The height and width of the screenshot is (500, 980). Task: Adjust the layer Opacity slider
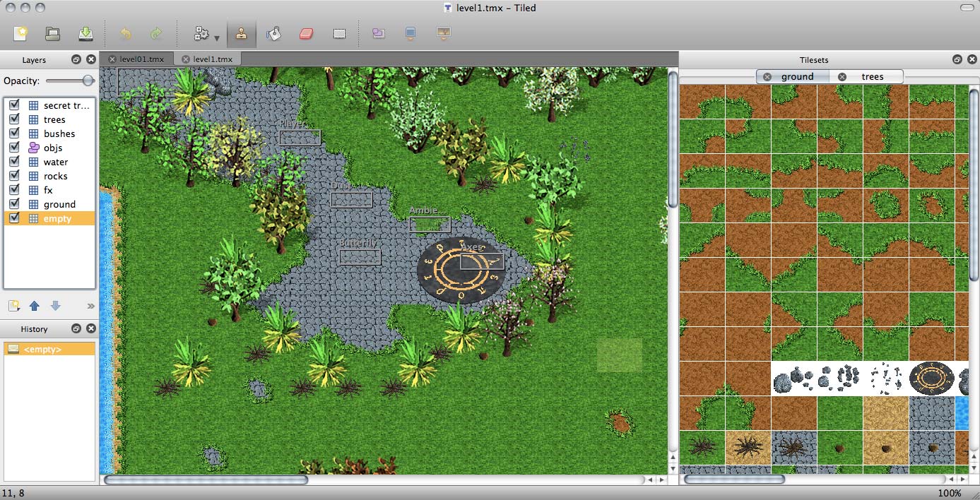[70, 81]
